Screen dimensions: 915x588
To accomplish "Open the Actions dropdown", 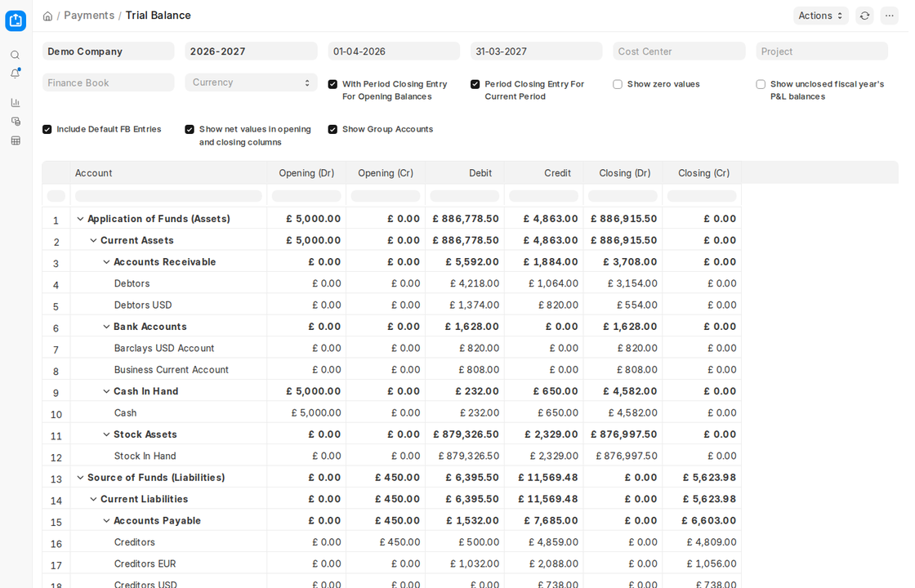I will [x=821, y=16].
